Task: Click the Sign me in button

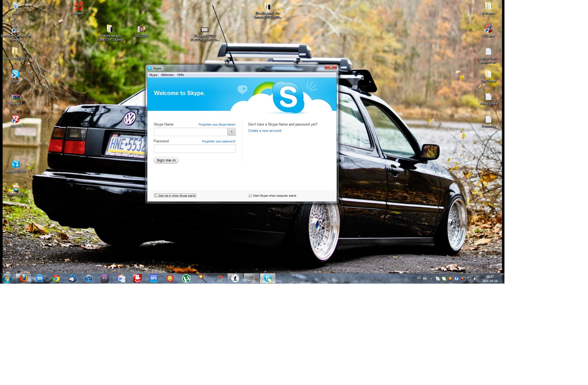Action: pyautogui.click(x=166, y=160)
